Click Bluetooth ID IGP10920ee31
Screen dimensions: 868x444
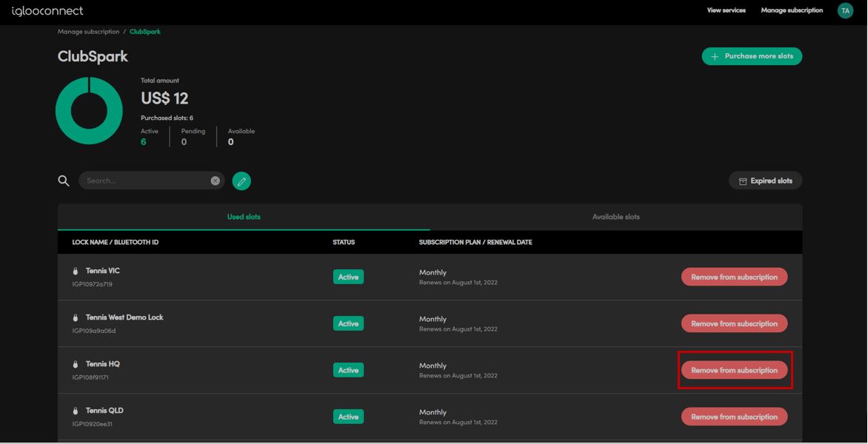93,423
